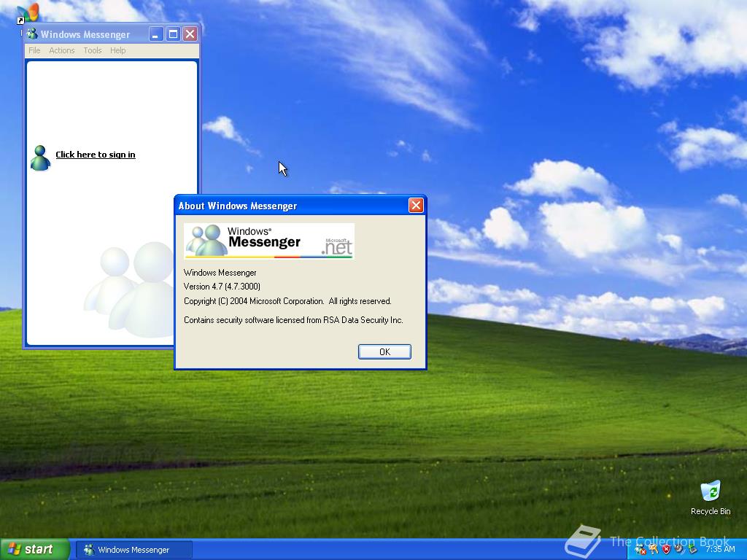Click the 'Click here to sign in' link
This screenshot has height=560, width=747.
(96, 155)
